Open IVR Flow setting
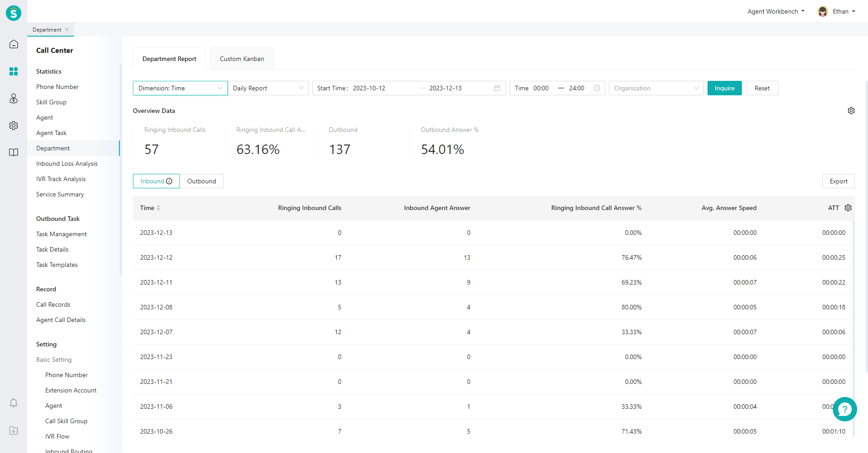The image size is (868, 453). point(57,436)
